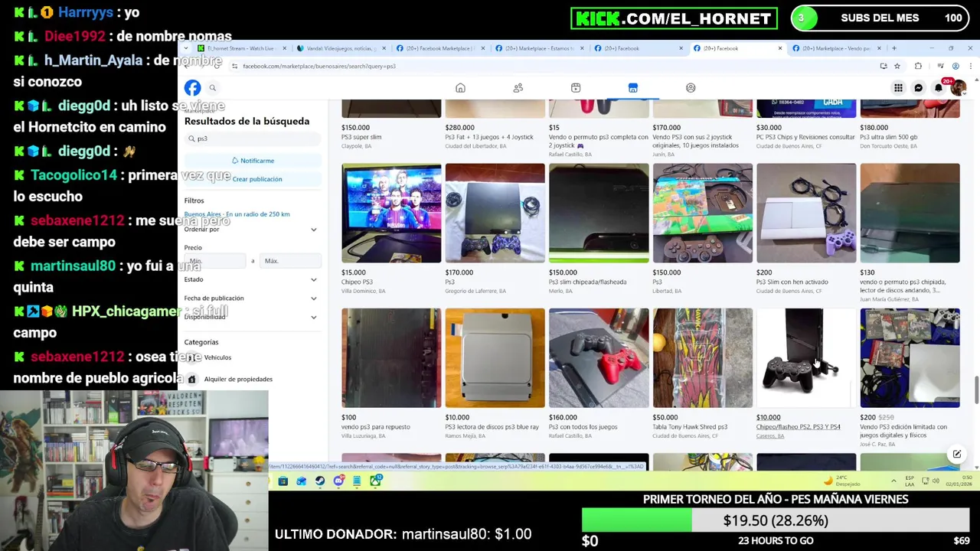980x551 pixels.
Task: Open Steam from the Windows taskbar
Action: pyautogui.click(x=320, y=481)
